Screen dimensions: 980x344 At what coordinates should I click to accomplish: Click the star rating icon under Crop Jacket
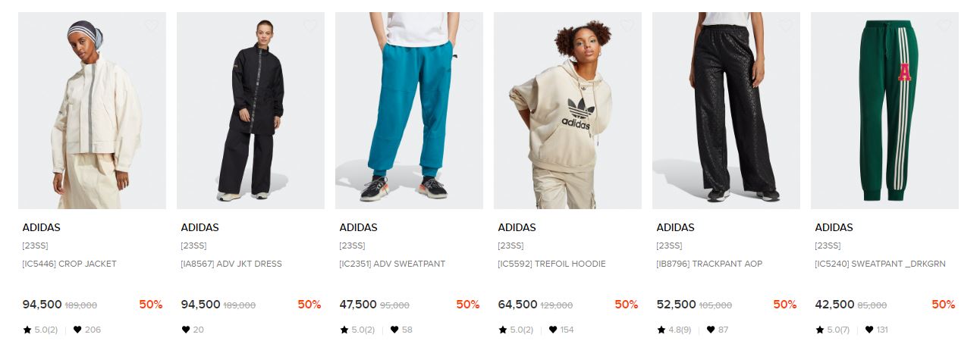click(x=27, y=330)
